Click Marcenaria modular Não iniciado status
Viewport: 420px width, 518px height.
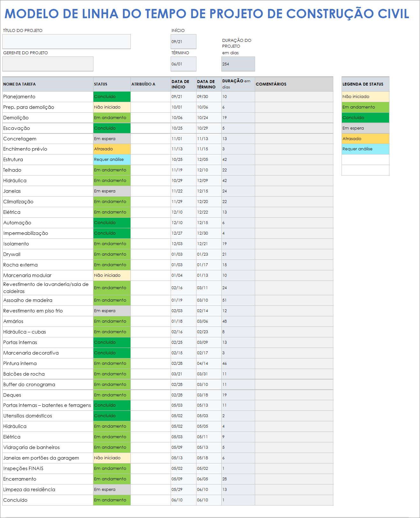pyautogui.click(x=112, y=275)
